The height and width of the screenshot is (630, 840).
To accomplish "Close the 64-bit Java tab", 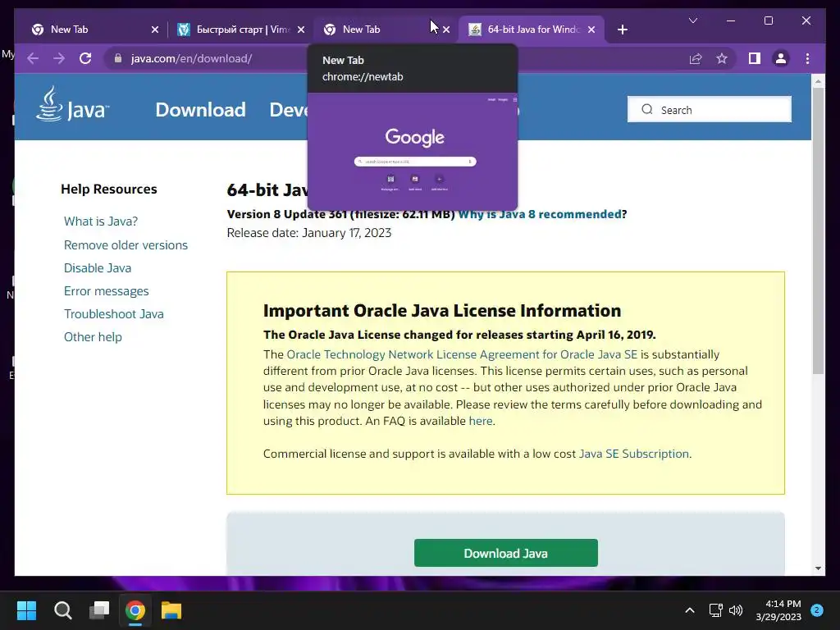I will [591, 30].
